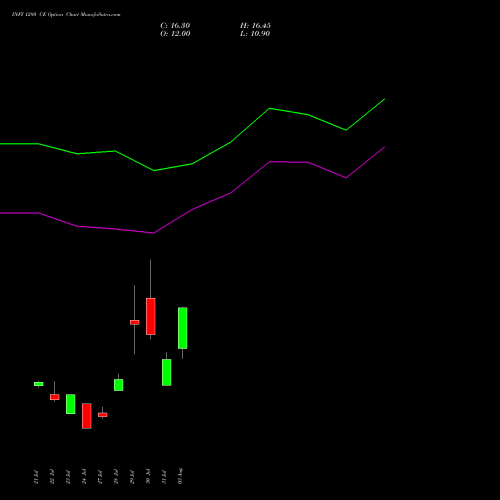Click the long-wick red candle for 29 Jul
The width and height of the screenshot is (500, 500).
[x=135, y=322]
